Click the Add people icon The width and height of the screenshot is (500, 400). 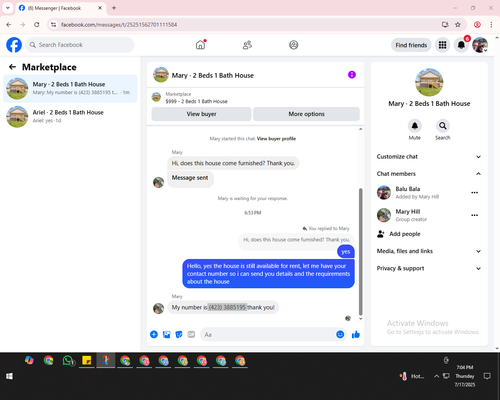pos(381,234)
